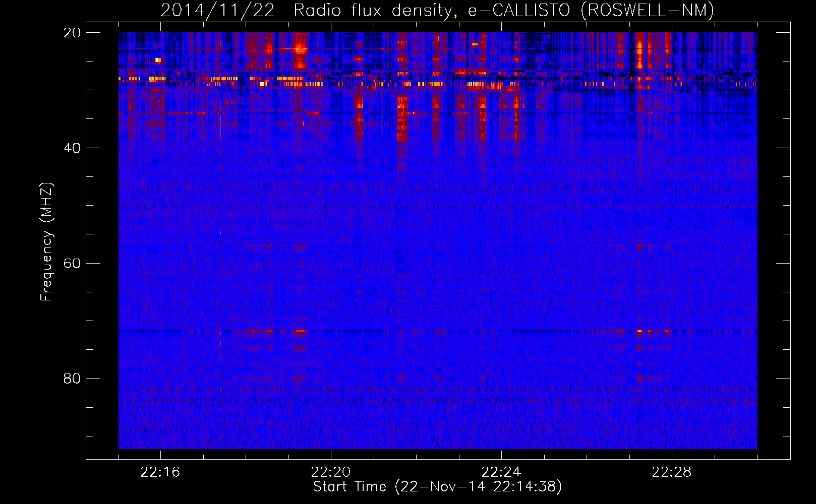Image resolution: width=816 pixels, height=504 pixels.
Task: Click the 22:28 time tick label
Action: click(672, 472)
